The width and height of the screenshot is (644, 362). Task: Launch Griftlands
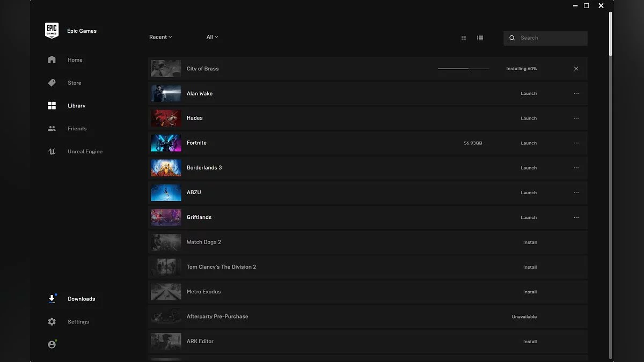click(x=529, y=217)
